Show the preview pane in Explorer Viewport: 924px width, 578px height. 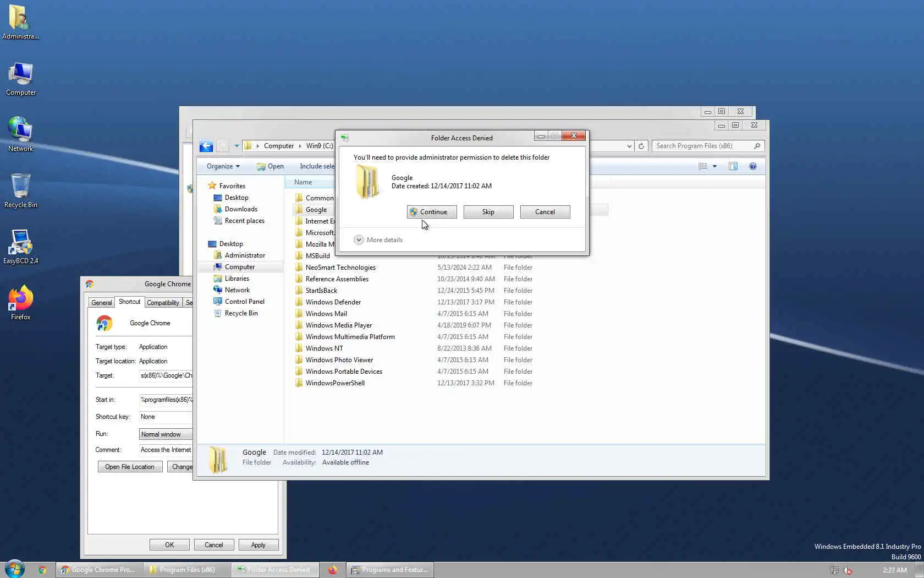click(x=733, y=166)
